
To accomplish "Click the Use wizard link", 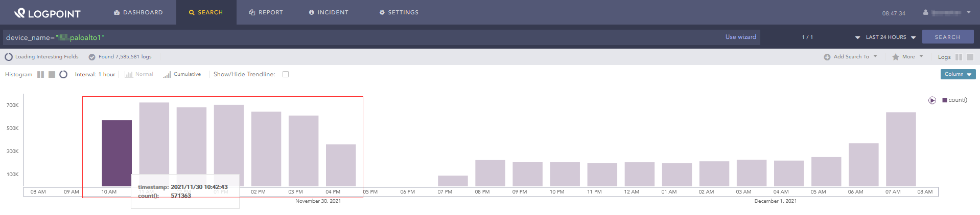I will [x=740, y=37].
